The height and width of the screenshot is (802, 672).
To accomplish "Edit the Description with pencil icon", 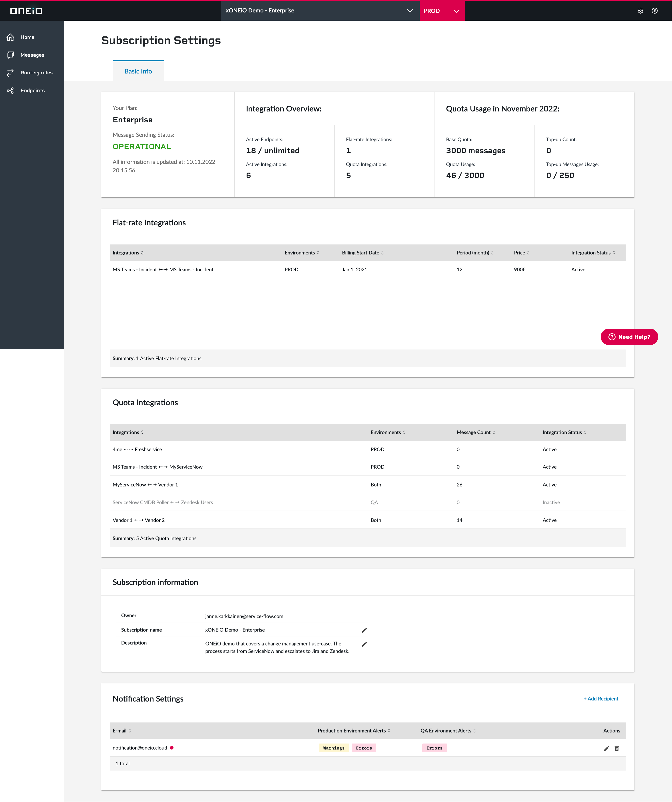I will [364, 644].
